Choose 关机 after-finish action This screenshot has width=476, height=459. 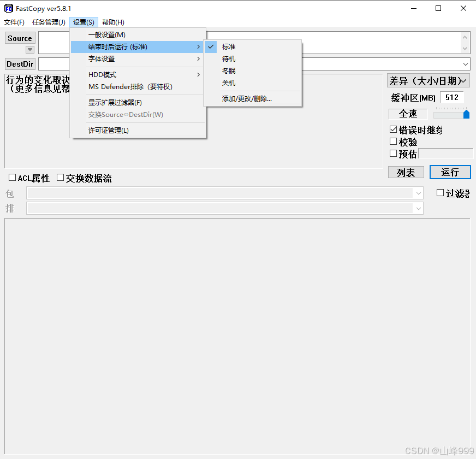click(253, 83)
